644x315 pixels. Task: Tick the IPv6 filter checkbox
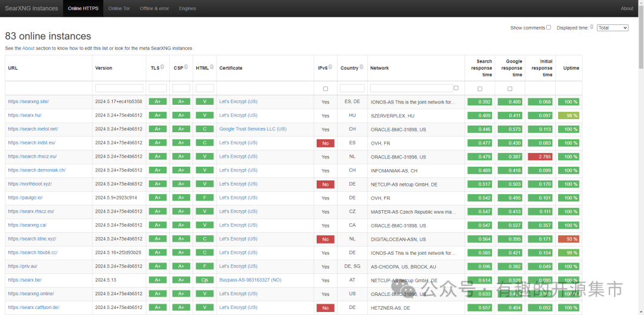tap(326, 89)
